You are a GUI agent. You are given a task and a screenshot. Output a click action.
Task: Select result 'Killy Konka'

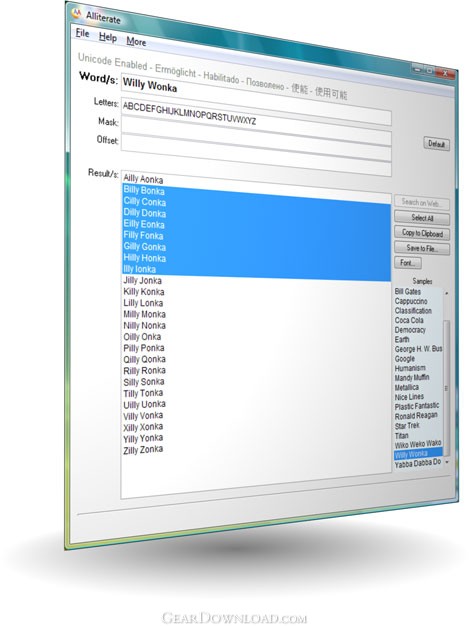pyautogui.click(x=144, y=292)
